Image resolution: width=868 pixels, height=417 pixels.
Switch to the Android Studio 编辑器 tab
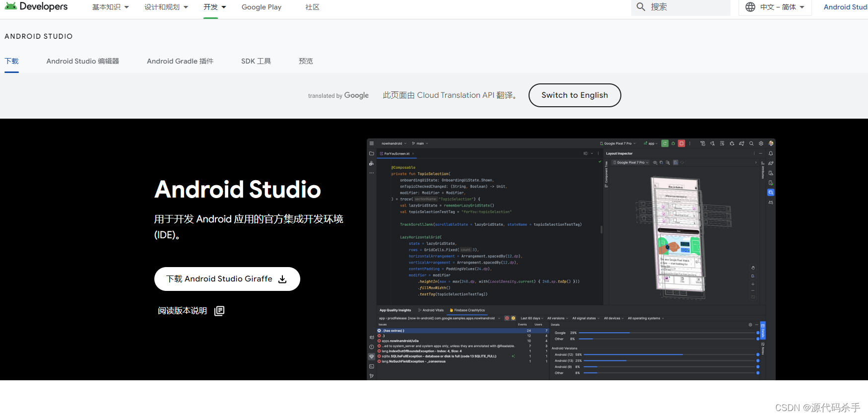(83, 61)
